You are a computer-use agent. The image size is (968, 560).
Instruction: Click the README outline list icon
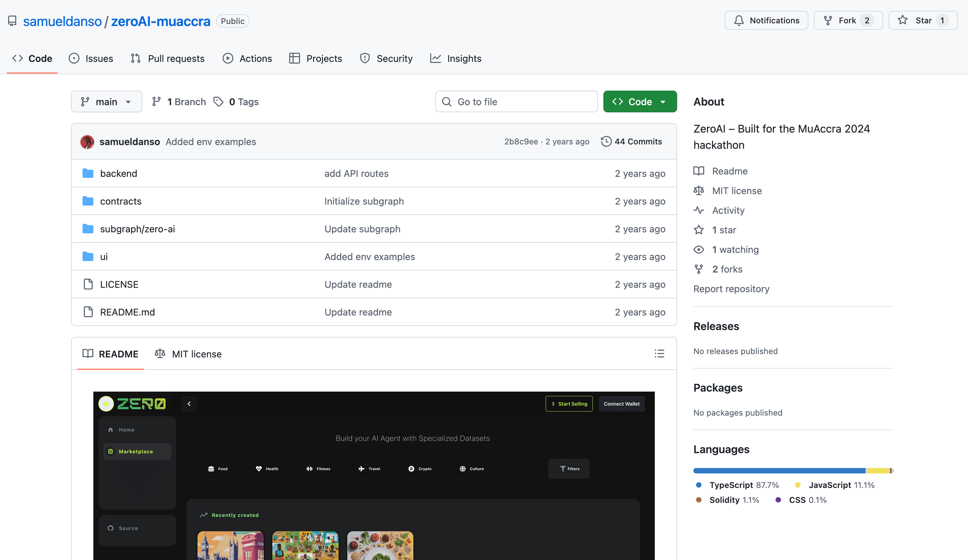(x=659, y=353)
